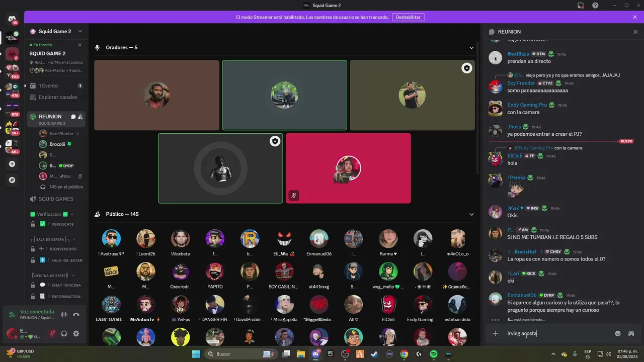This screenshot has height=362, width=644.
Task: Open the 1 Evento entry
Action: pos(56,86)
